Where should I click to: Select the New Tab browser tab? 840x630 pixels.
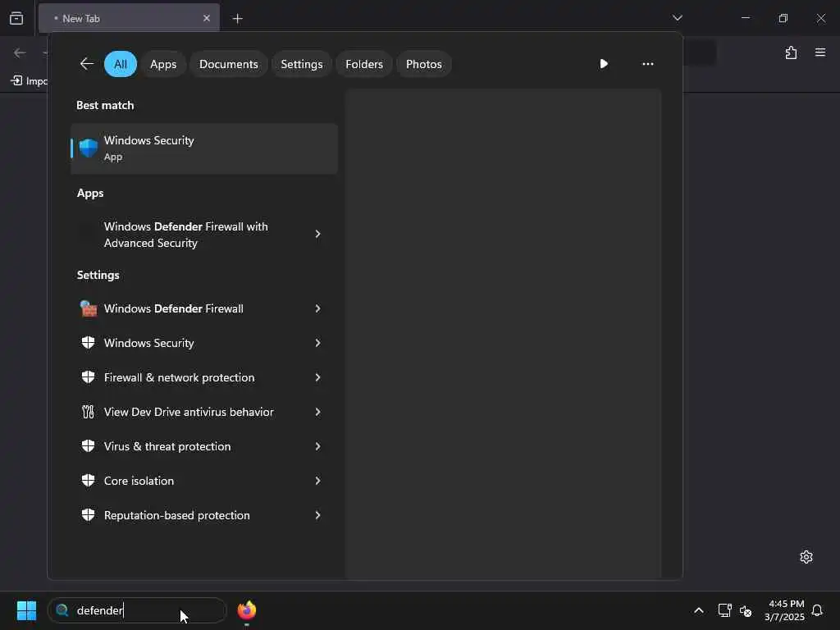coord(129,18)
